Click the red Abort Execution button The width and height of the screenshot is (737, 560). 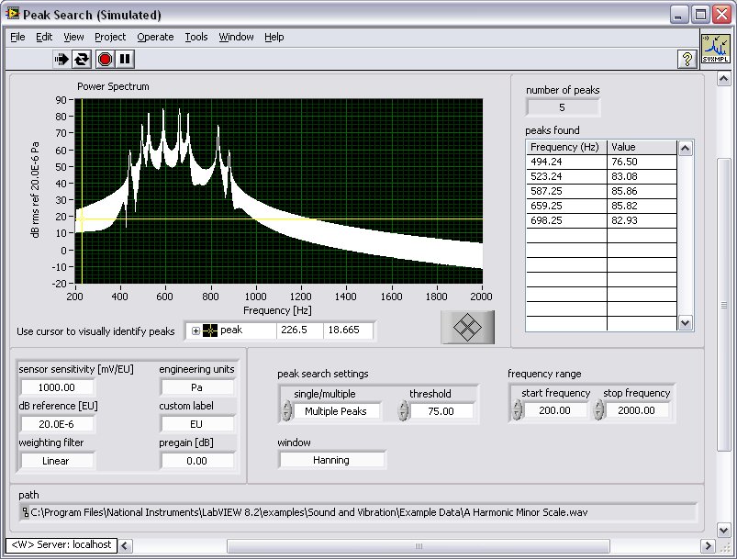105,60
